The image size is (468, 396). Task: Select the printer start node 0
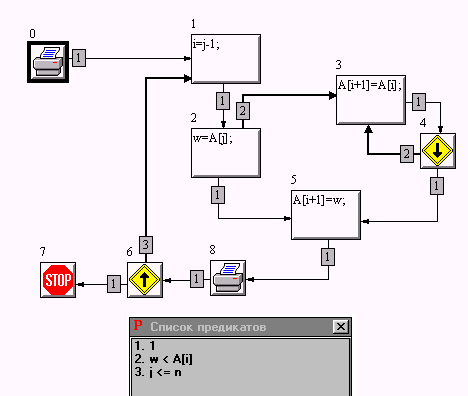click(48, 62)
